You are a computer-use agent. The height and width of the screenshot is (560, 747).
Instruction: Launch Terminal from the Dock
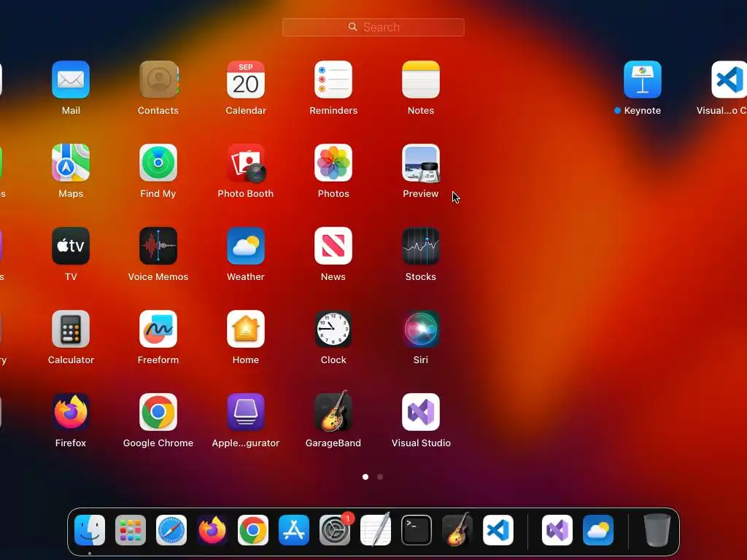(x=417, y=530)
